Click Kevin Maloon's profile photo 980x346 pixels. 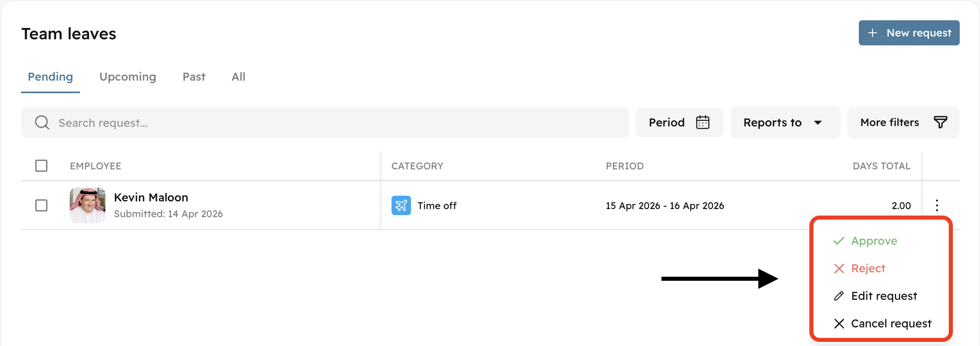pyautogui.click(x=87, y=205)
